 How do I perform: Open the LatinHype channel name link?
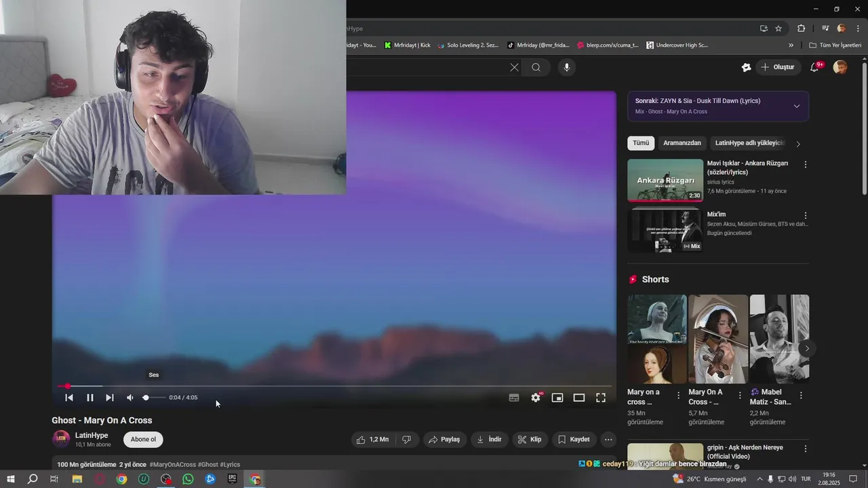click(92, 435)
